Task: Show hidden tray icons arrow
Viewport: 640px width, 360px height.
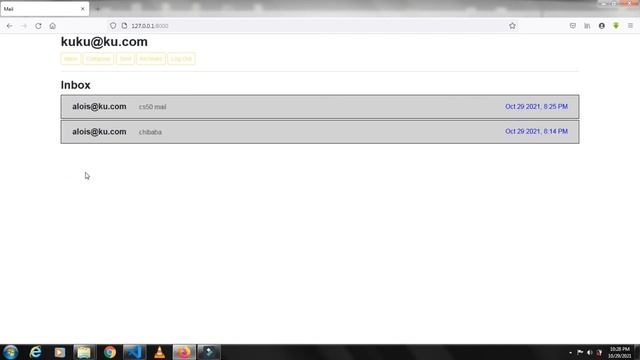Action: pos(570,352)
